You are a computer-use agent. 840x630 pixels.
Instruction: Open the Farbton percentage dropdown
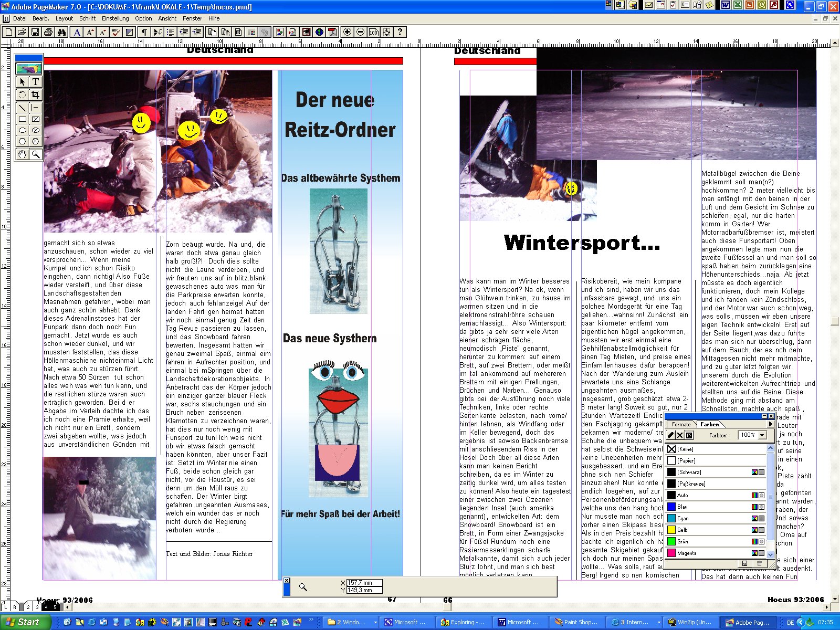(762, 435)
